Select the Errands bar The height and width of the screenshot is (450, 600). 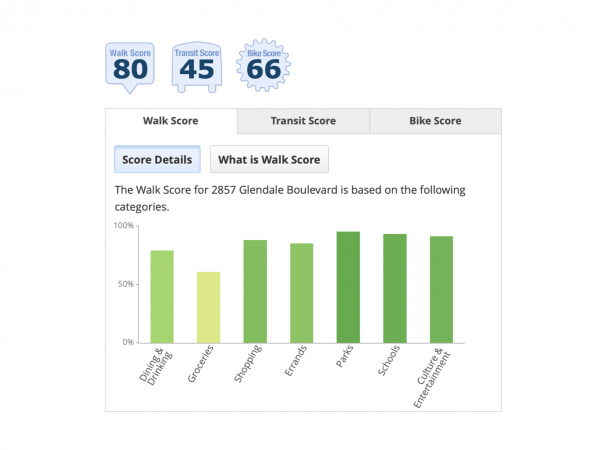pyautogui.click(x=302, y=293)
